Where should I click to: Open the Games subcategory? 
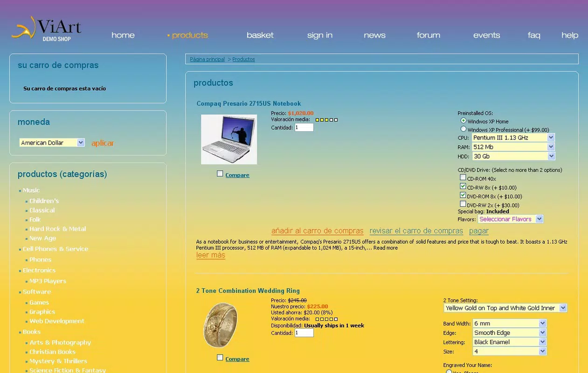[39, 303]
